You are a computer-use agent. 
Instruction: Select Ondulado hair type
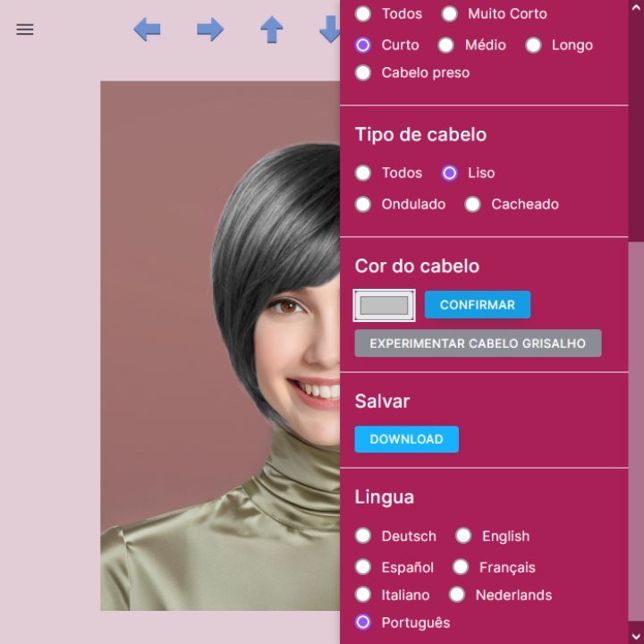click(x=363, y=204)
